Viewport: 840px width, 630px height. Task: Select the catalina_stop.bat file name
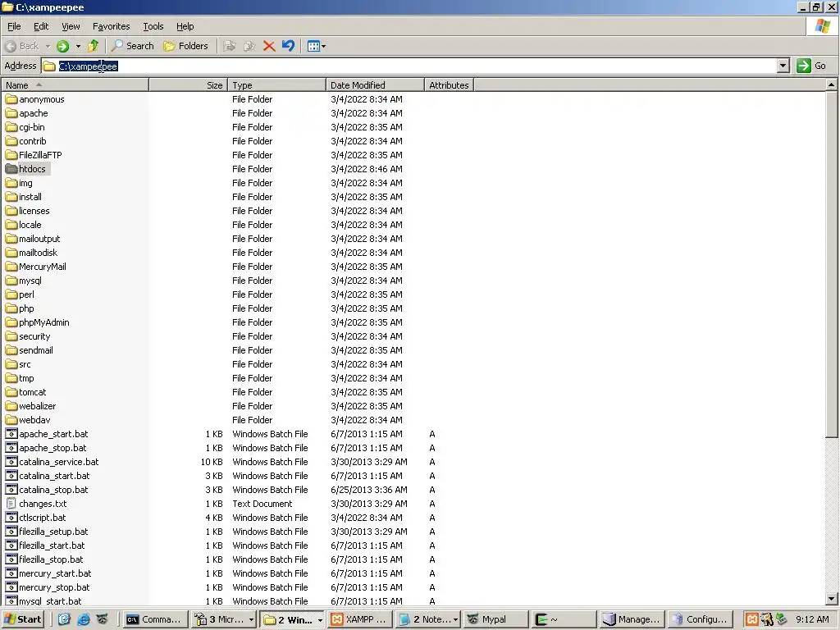pyautogui.click(x=53, y=490)
